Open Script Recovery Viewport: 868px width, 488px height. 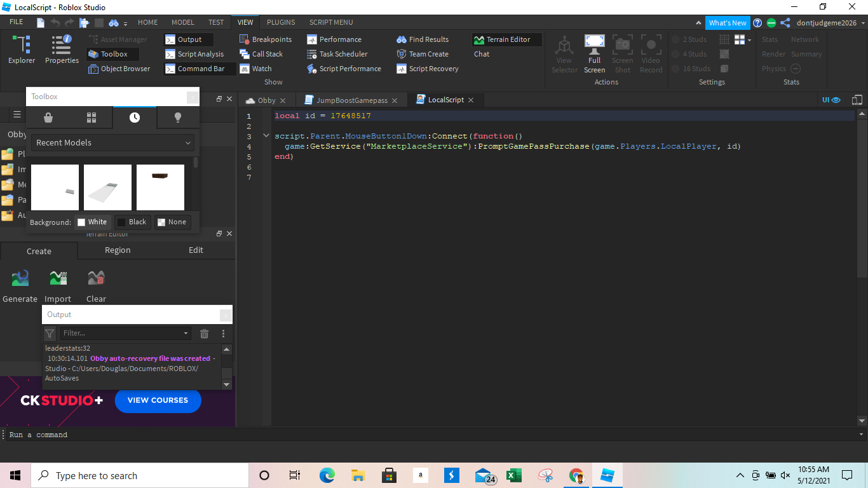point(428,69)
